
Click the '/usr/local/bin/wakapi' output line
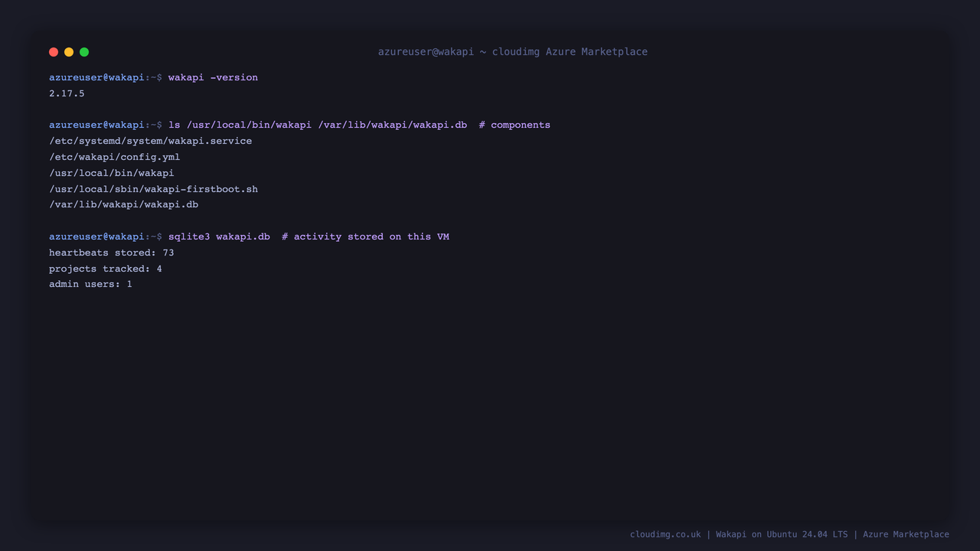[112, 173]
